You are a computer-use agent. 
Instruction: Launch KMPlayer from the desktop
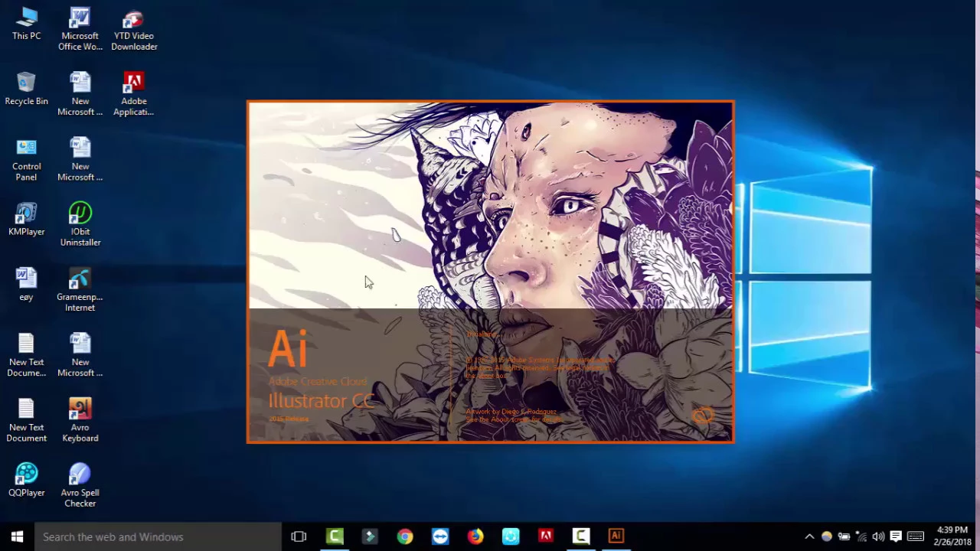tap(26, 220)
